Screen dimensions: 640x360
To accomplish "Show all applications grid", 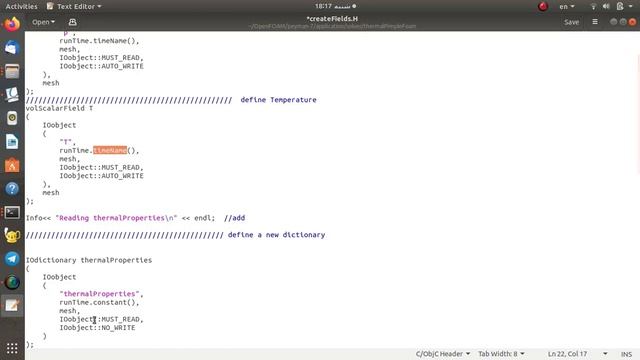I will point(12,348).
